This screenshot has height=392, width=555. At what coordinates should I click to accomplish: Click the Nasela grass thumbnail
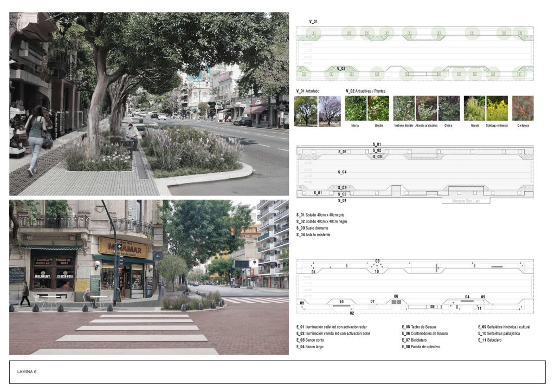(x=474, y=108)
